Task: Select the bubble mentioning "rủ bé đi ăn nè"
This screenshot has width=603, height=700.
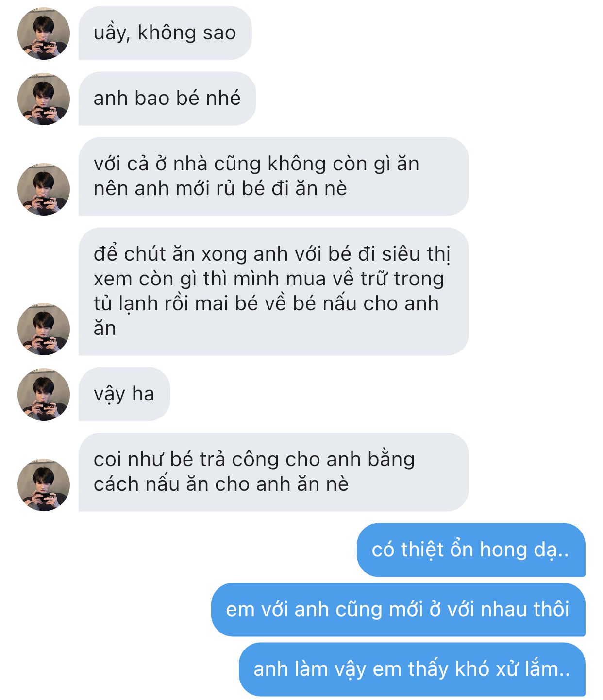Action: point(273,176)
